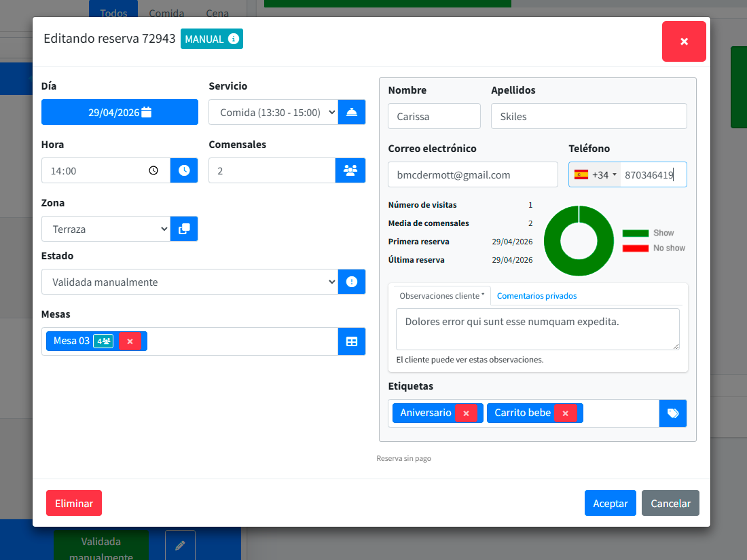
Task: Open the Estado dropdown Validada manualmente
Action: [x=189, y=282]
